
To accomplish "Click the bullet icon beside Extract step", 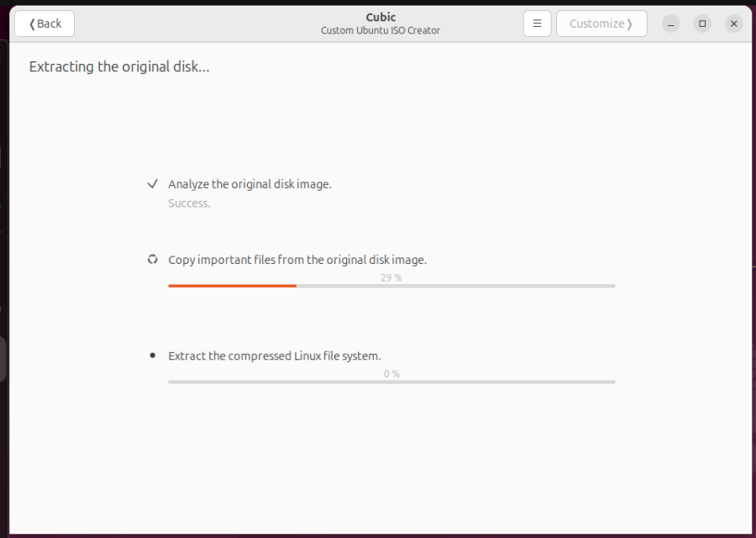I will [x=152, y=356].
